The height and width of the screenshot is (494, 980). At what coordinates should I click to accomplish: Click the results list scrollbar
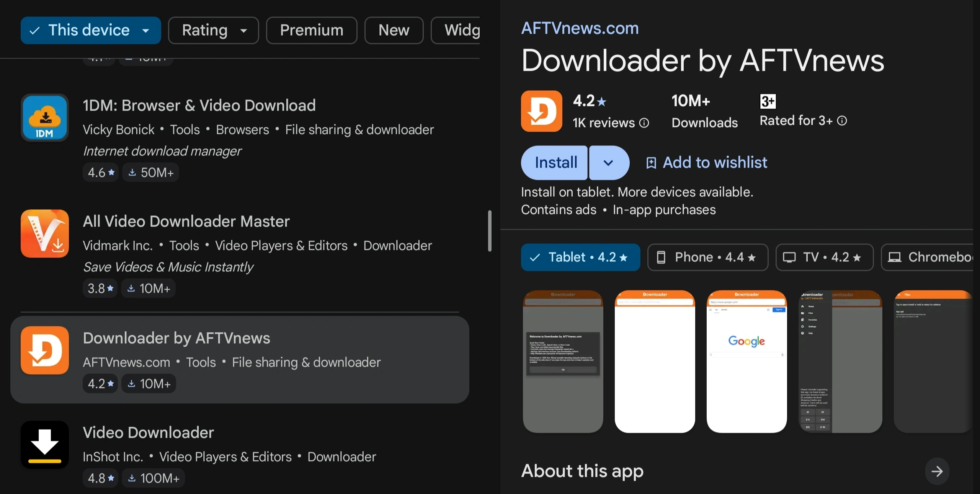click(x=489, y=231)
